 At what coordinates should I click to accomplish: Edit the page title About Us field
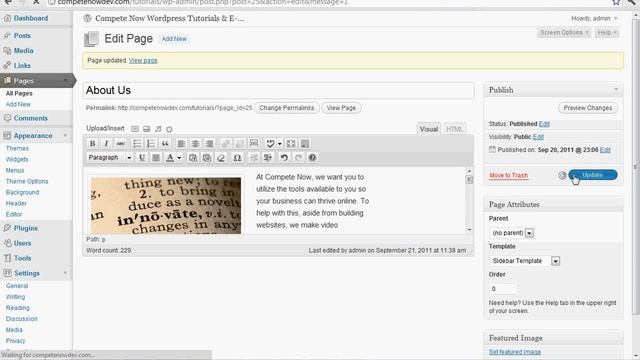pos(279,90)
